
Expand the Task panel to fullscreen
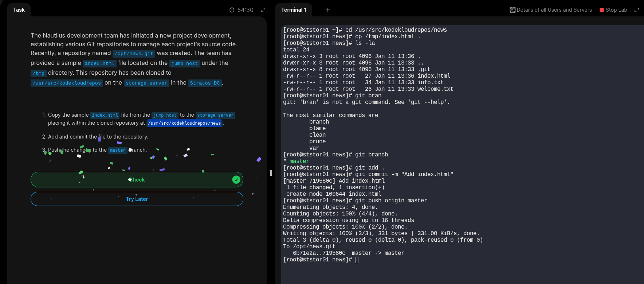[263, 10]
